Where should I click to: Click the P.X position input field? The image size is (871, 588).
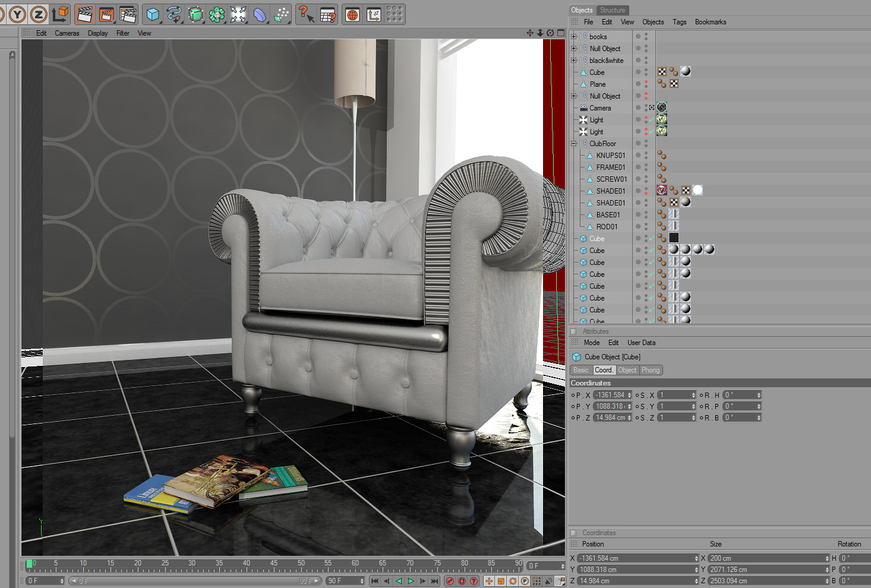613,395
